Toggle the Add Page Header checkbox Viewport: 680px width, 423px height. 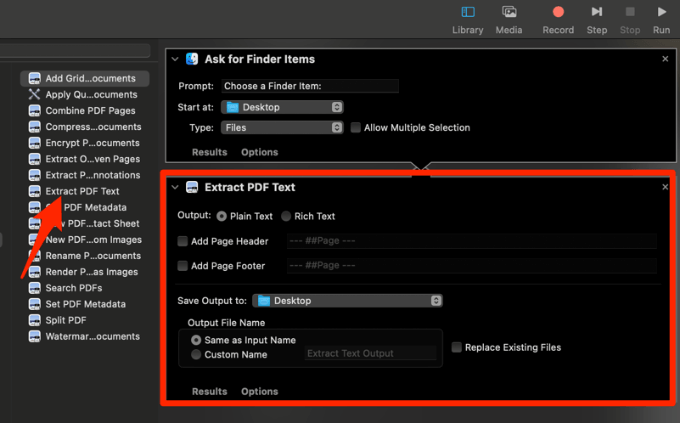point(182,241)
